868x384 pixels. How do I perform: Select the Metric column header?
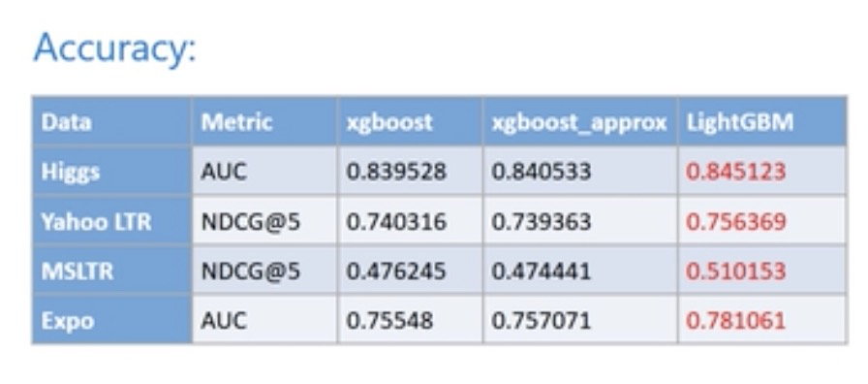pos(237,122)
